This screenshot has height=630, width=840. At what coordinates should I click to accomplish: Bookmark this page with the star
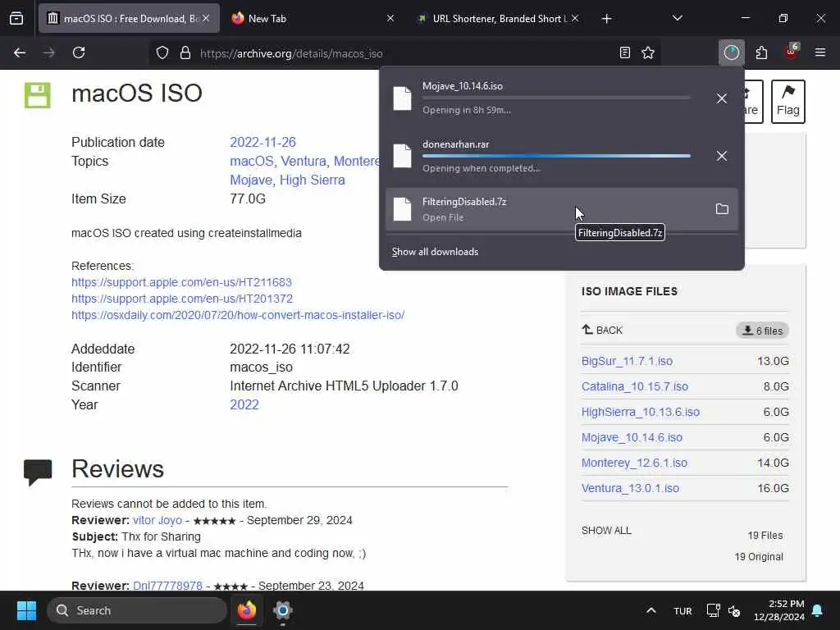coord(648,52)
